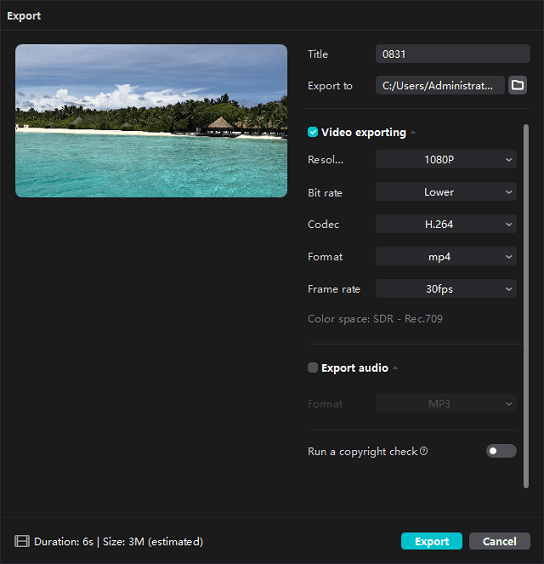Image resolution: width=544 pixels, height=564 pixels.
Task: Click the Cancel button
Action: 499,541
